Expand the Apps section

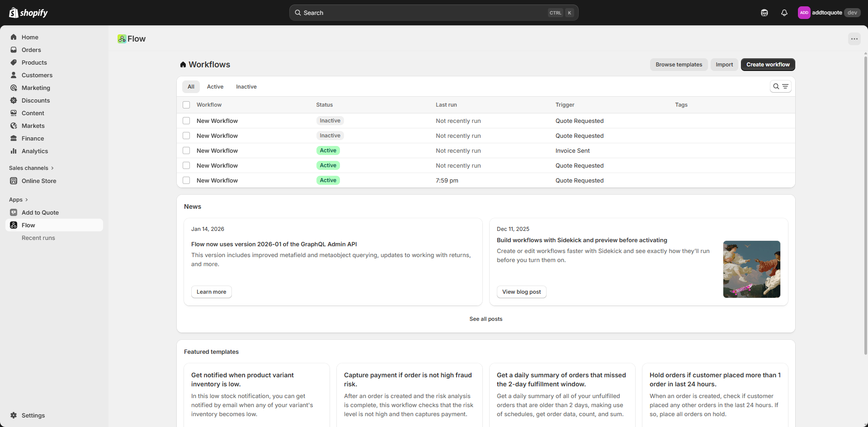tap(18, 199)
